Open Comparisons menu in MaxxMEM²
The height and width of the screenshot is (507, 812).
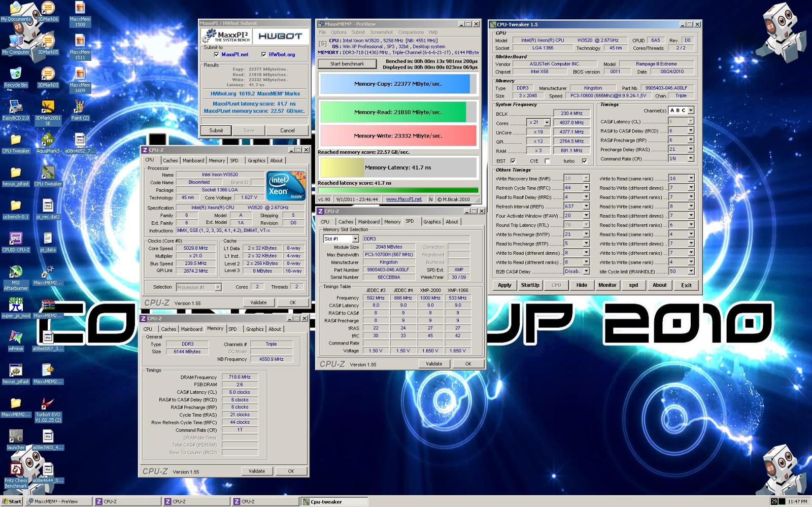click(x=411, y=32)
